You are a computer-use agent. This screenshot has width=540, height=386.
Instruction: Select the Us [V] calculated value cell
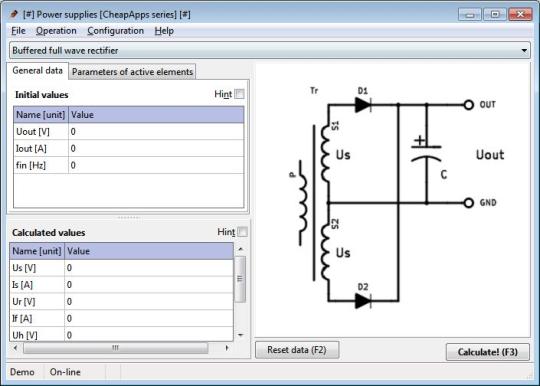pos(149,268)
